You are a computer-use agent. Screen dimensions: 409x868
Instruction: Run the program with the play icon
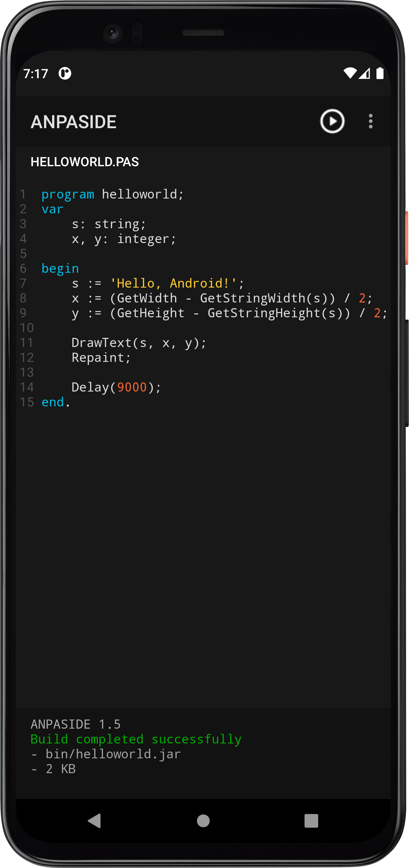[332, 121]
